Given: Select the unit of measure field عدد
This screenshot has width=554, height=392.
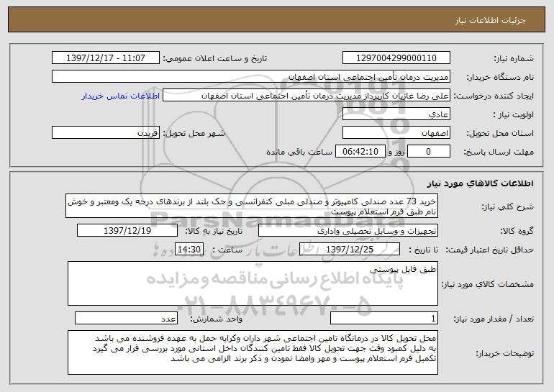Looking at the screenshot, I should coord(126,318).
